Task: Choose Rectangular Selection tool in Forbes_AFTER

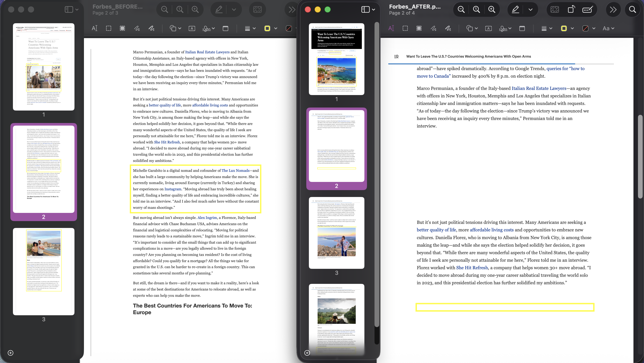Action: click(405, 28)
